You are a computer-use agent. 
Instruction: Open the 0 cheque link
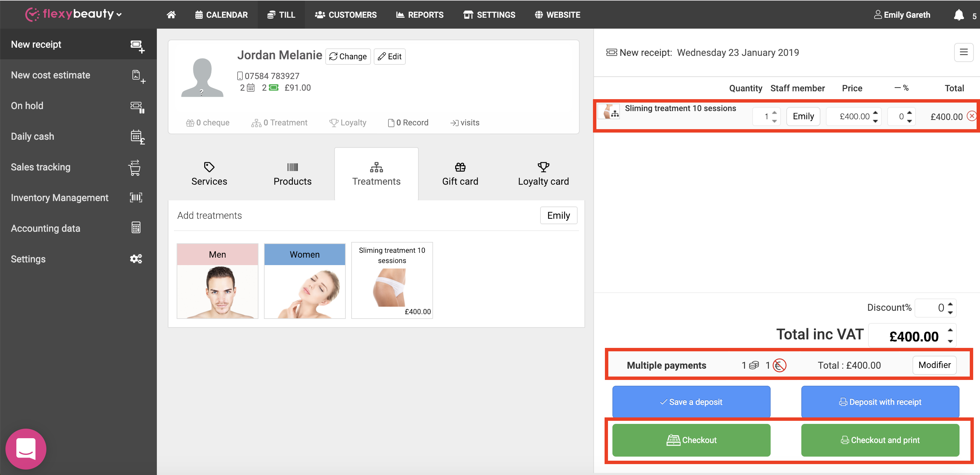[x=208, y=122]
